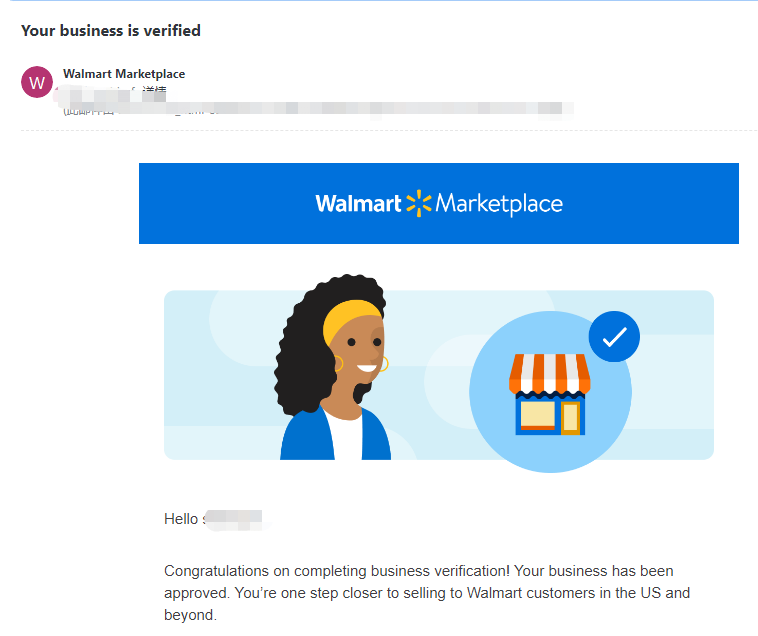Select the woman illustration in the banner
This screenshot has width=758, height=636.
335,370
